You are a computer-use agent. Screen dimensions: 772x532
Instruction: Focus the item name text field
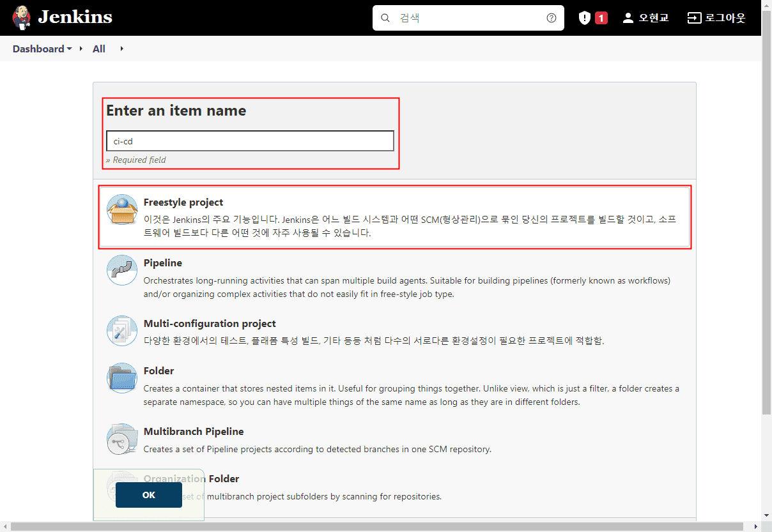pyautogui.click(x=250, y=141)
